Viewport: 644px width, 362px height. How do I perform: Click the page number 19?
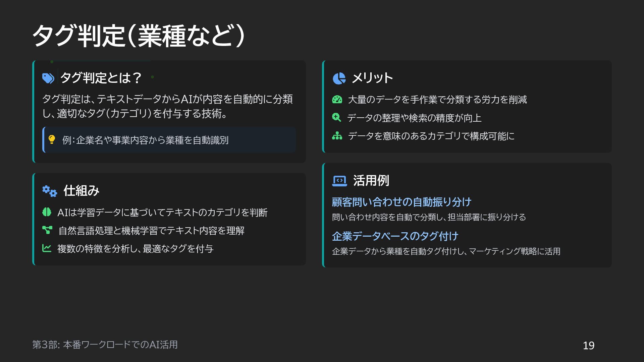click(x=588, y=345)
